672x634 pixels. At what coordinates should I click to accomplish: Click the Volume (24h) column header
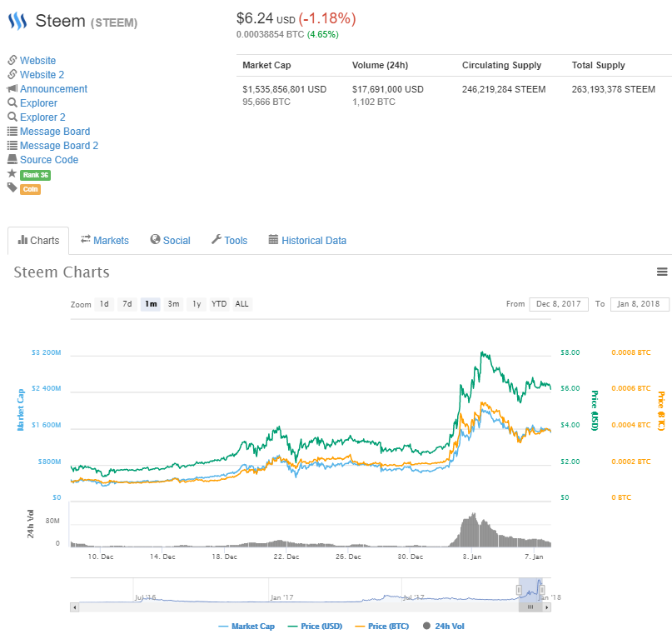(x=381, y=65)
